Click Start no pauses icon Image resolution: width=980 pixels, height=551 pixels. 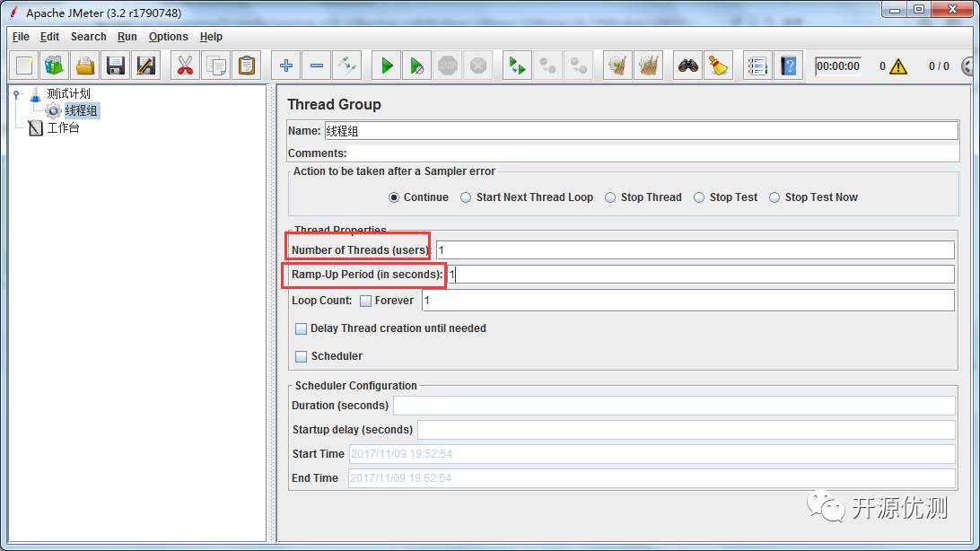point(417,66)
